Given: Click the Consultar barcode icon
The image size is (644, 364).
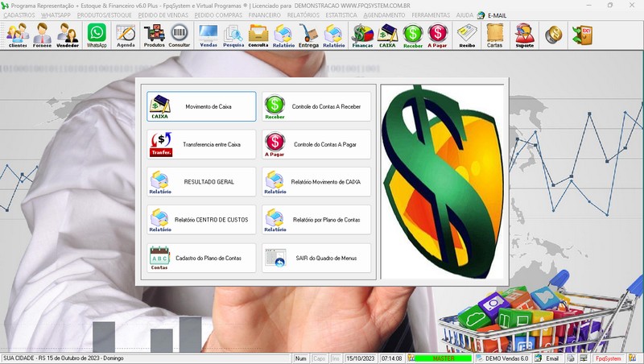Looking at the screenshot, I should pyautogui.click(x=179, y=35).
